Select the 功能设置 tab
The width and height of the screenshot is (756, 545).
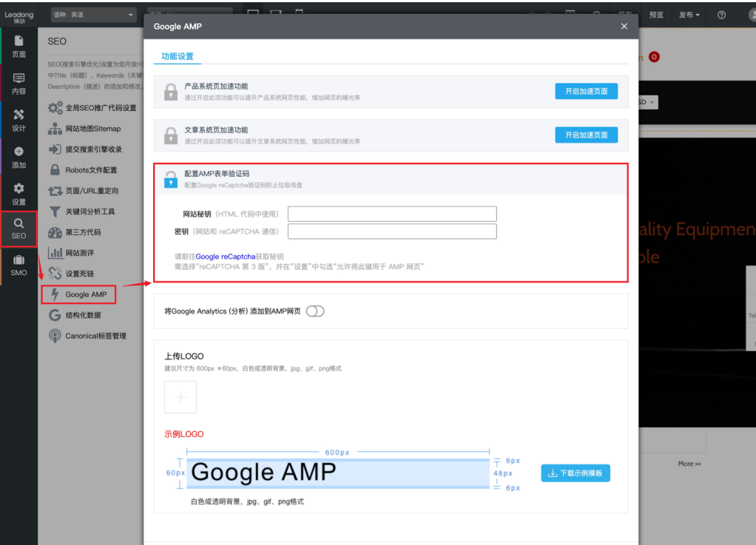click(x=178, y=56)
